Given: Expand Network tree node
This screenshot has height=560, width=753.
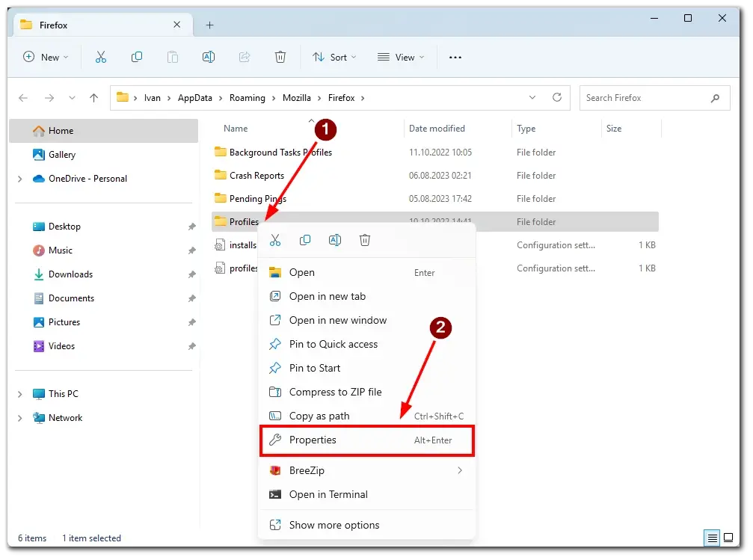Looking at the screenshot, I should click(19, 418).
